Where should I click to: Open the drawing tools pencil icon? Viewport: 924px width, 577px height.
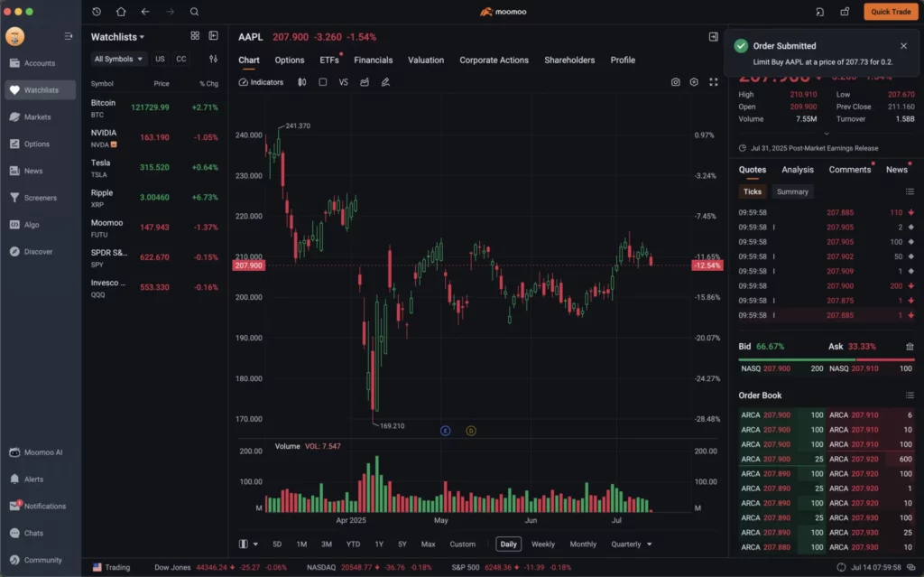tap(384, 80)
